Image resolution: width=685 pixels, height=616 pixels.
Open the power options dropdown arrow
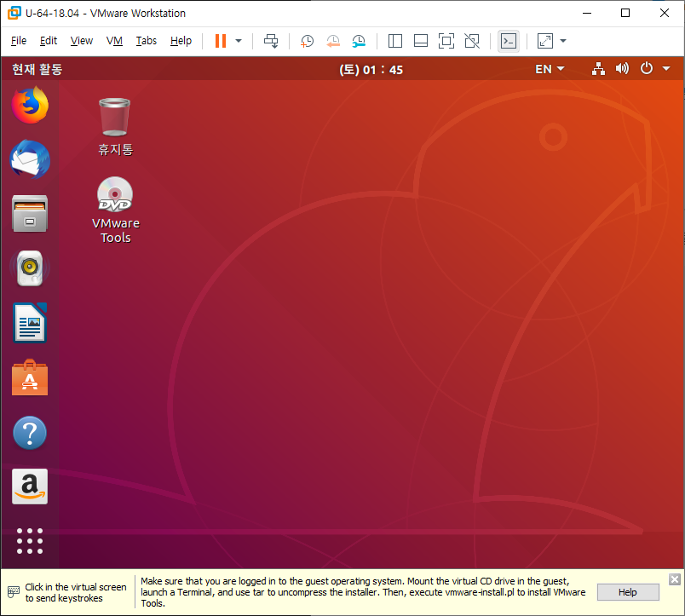tap(239, 41)
